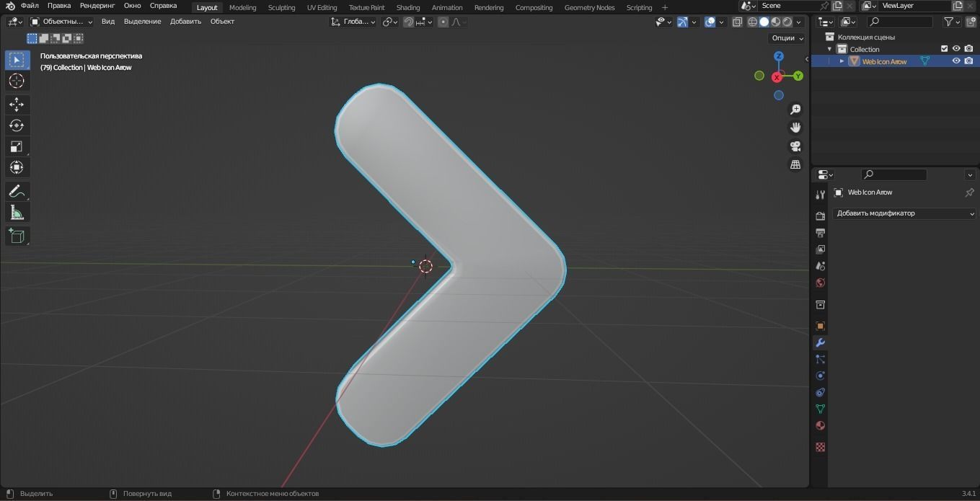Toggle camera view with camera icon
Image resolution: width=980 pixels, height=501 pixels.
(x=795, y=146)
